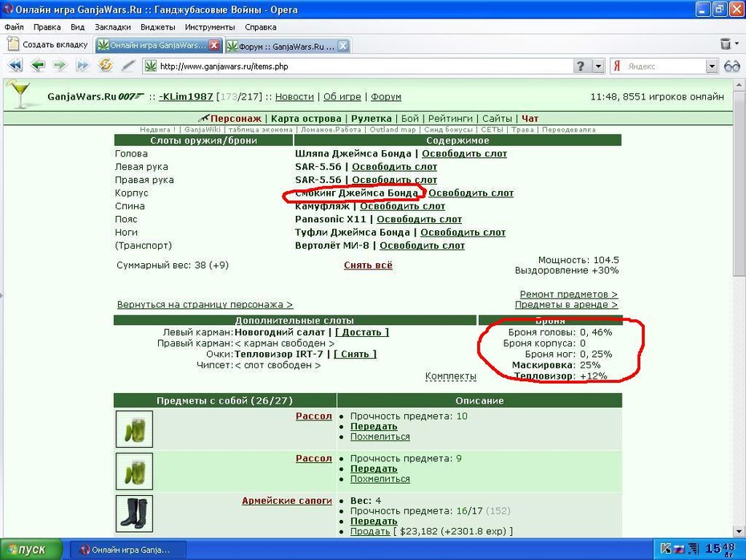This screenshot has width=746, height=560.
Task: Open the Инструменты menu
Action: pyautogui.click(x=210, y=27)
